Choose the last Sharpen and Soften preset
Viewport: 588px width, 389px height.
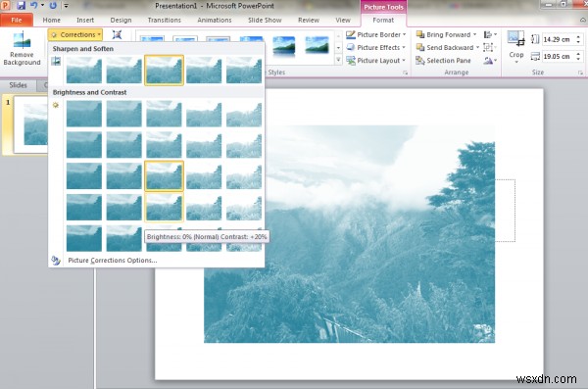tap(244, 71)
